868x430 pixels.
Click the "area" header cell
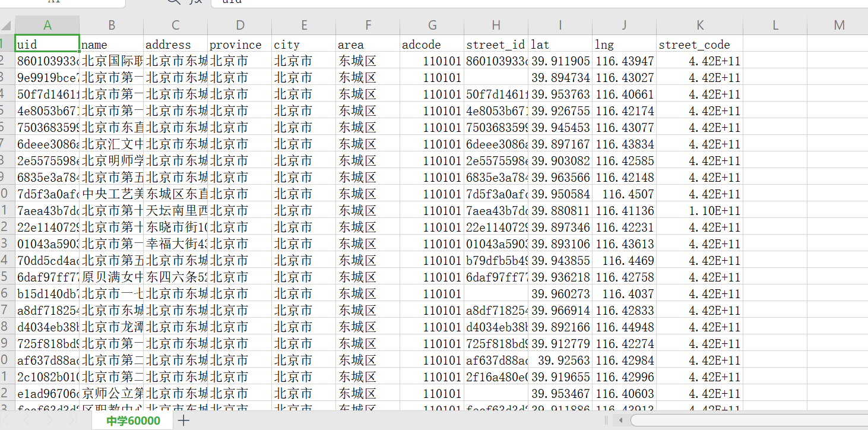click(368, 45)
